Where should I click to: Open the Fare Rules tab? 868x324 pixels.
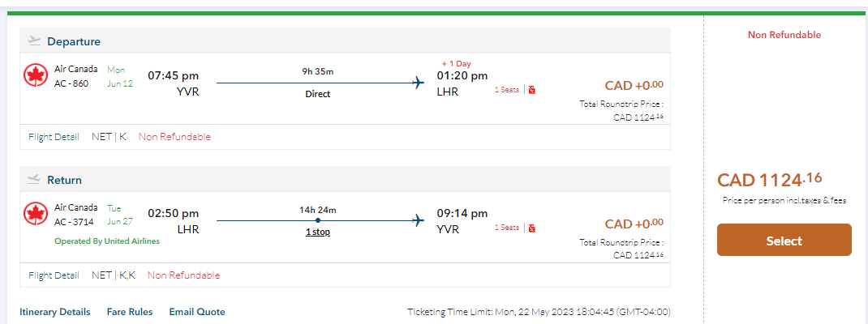click(130, 312)
